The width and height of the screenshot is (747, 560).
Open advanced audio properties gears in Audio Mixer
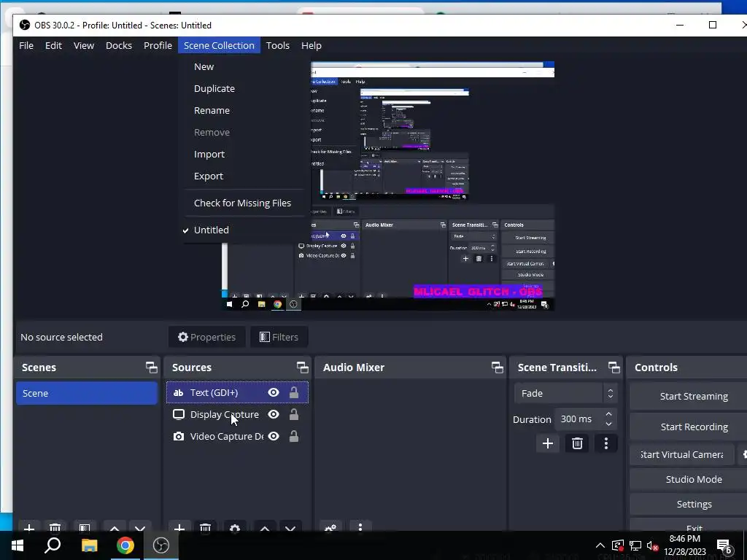tap(330, 528)
